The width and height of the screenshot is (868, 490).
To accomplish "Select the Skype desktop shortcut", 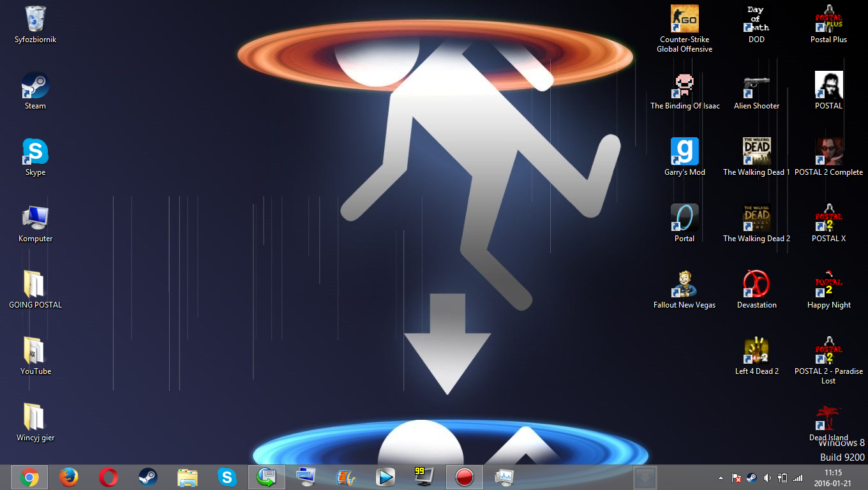I will (x=35, y=157).
